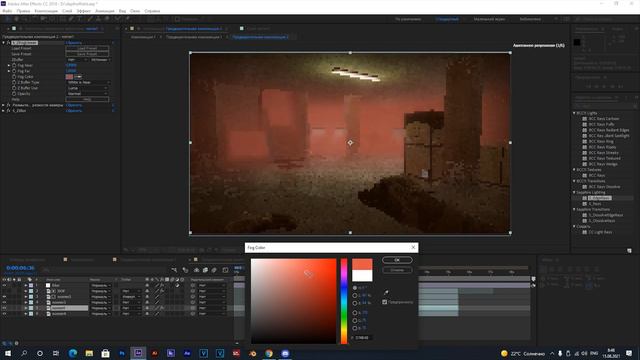Expand the Fog Near property
Screen dimensions: 640x360
(x=9, y=65)
